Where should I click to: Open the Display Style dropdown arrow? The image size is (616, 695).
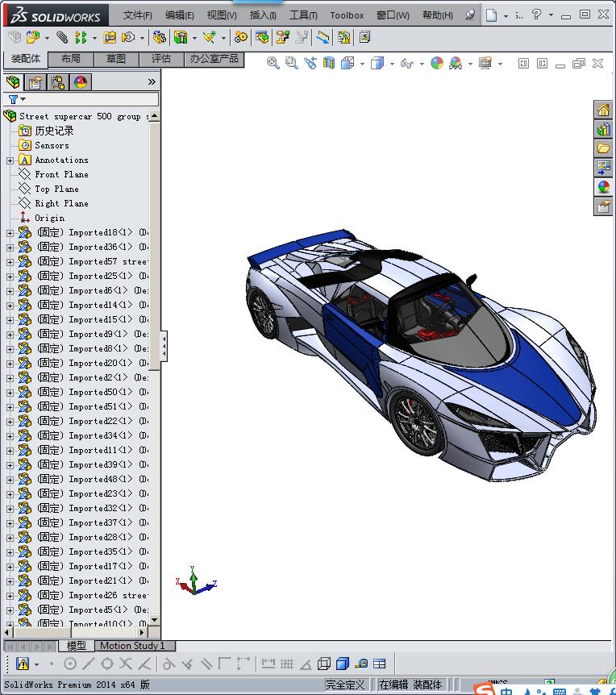click(390, 64)
